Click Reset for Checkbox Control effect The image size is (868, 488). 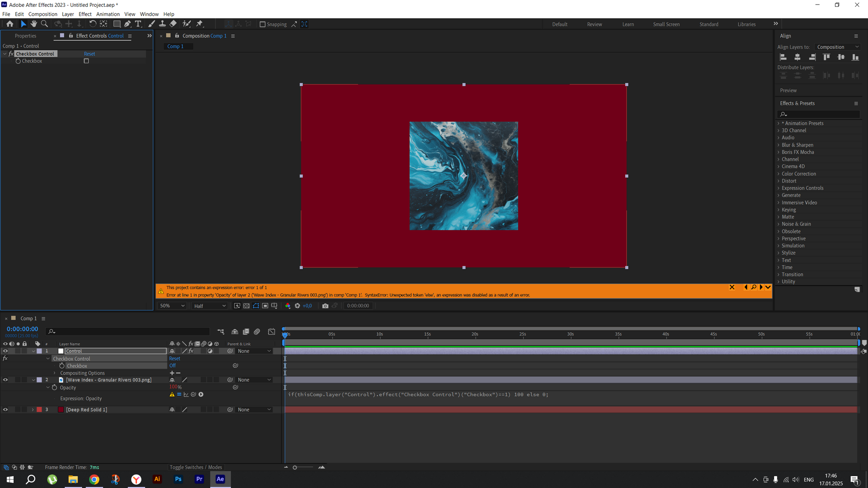(x=89, y=54)
